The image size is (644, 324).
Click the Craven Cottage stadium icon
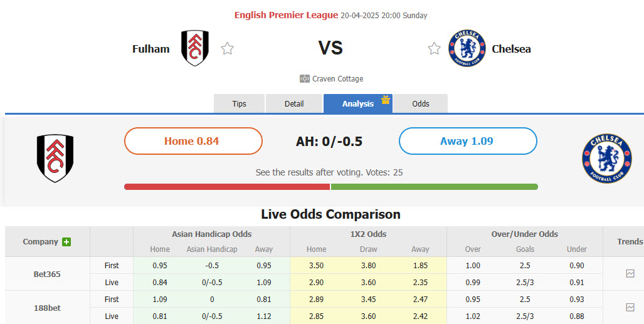[x=305, y=79]
